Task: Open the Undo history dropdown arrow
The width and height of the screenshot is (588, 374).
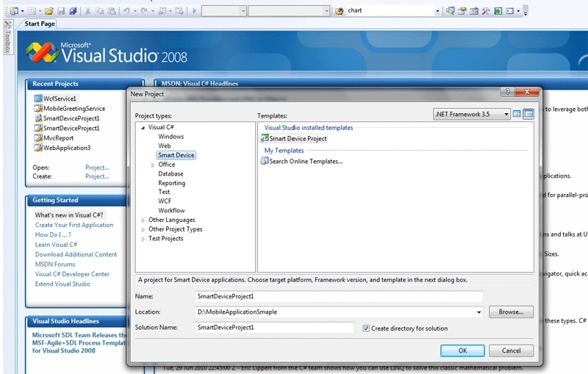Action: 135,11
